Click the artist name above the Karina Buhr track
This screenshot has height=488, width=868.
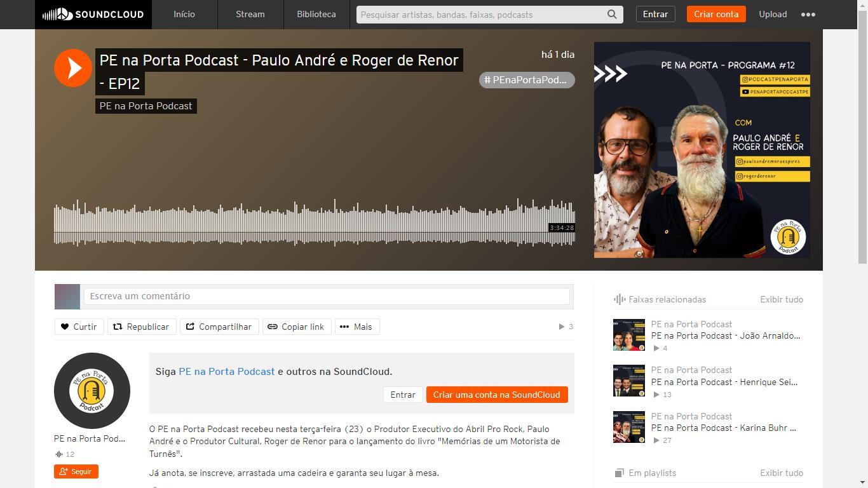pos(691,416)
